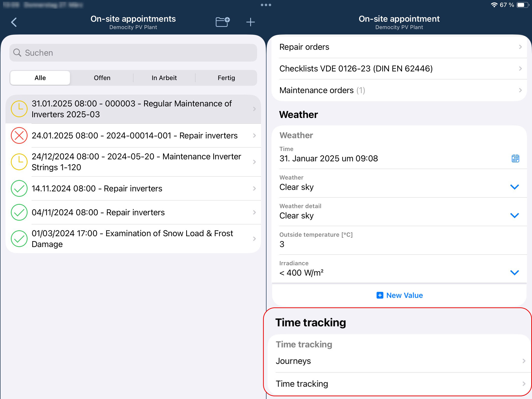Click the add folder icon
532x399 pixels.
tap(222, 22)
